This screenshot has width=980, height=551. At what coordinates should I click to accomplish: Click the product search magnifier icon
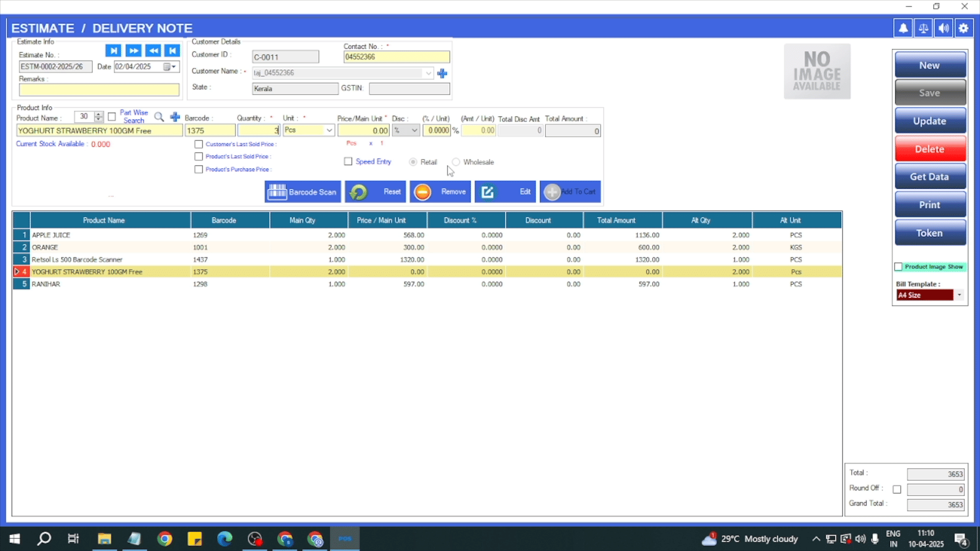159,117
